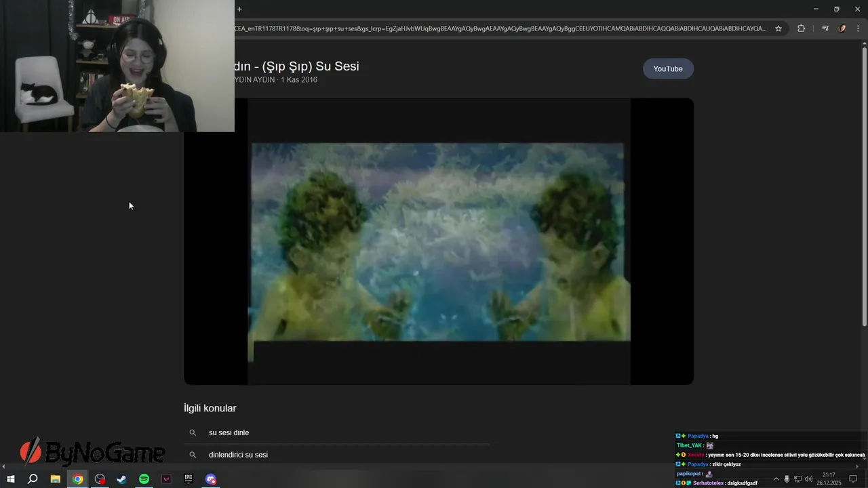Viewport: 868px width, 488px height.
Task: Open Epic Games Launcher from the taskbar
Action: [189, 479]
